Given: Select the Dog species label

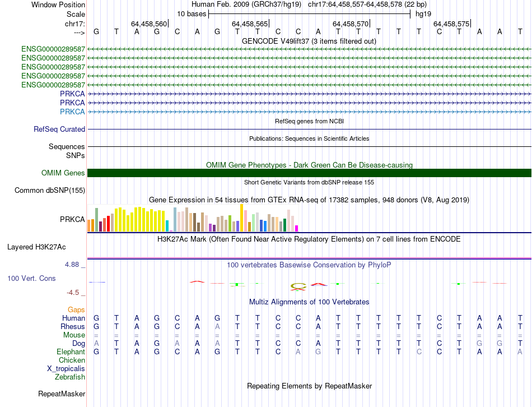Looking at the screenshot, I should click(x=79, y=344).
